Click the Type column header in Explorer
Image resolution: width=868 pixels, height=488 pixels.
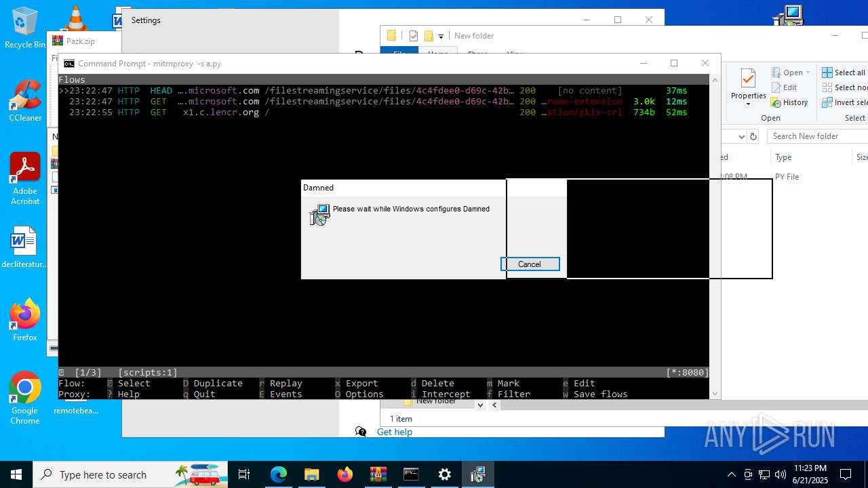click(x=783, y=157)
